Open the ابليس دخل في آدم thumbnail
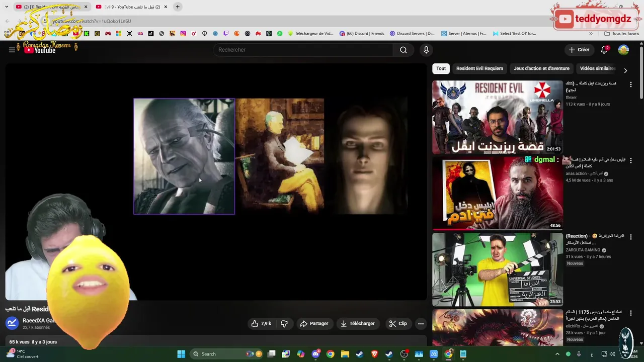 coord(498,193)
